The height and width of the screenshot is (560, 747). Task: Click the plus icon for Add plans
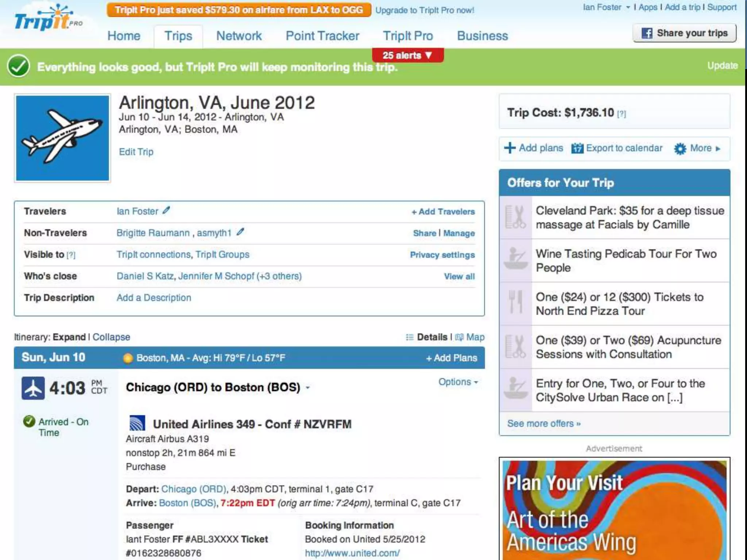pos(510,148)
